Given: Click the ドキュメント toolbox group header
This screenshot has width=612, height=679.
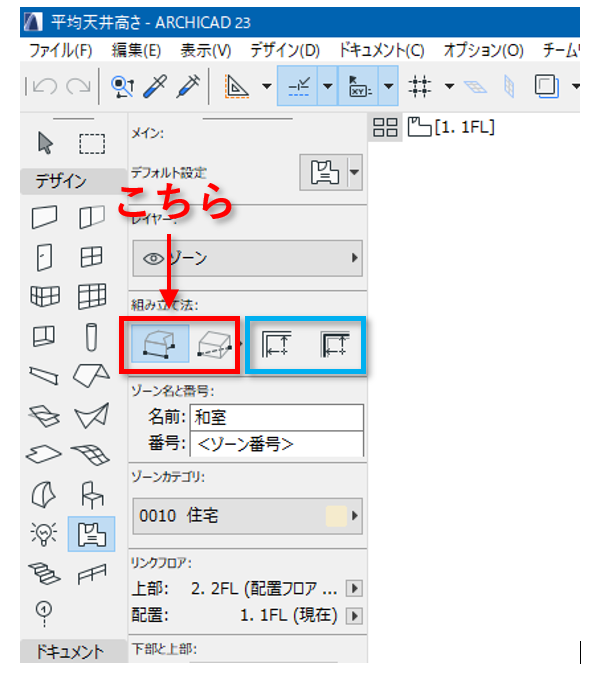Looking at the screenshot, I should pyautogui.click(x=72, y=651).
